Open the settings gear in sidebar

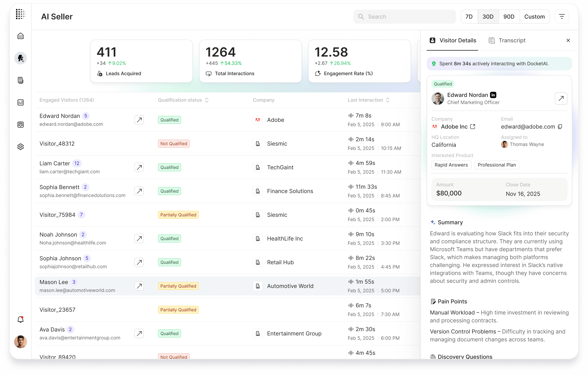click(21, 147)
